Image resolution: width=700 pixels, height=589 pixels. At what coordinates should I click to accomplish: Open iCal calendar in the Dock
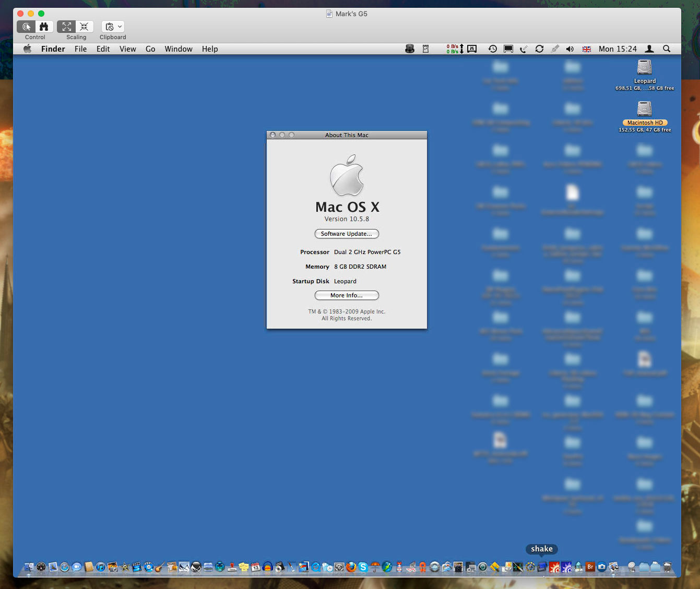[x=255, y=567]
